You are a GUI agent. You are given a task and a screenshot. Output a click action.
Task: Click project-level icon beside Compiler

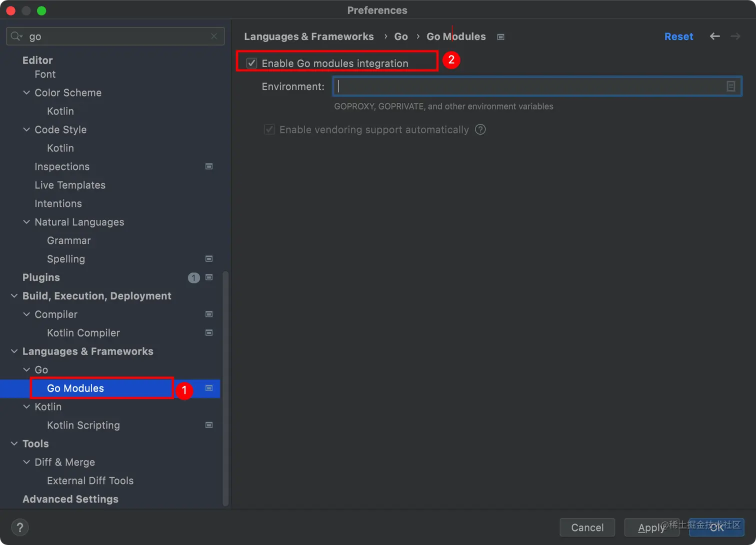(209, 314)
